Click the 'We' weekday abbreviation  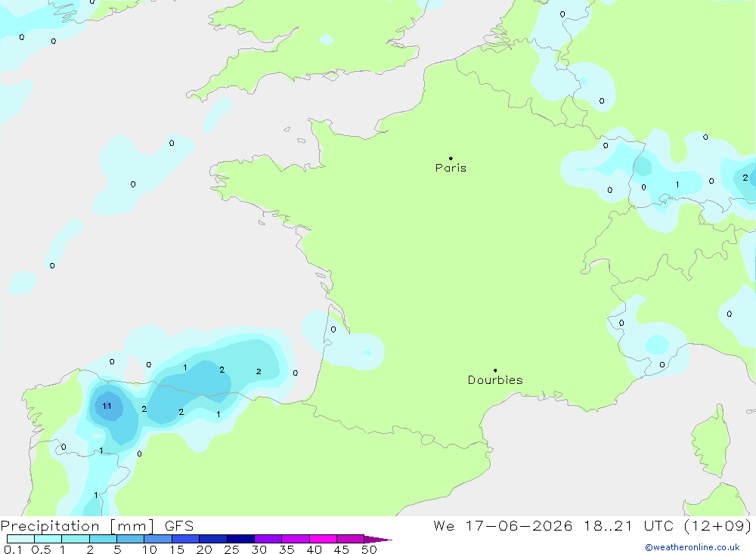[444, 526]
